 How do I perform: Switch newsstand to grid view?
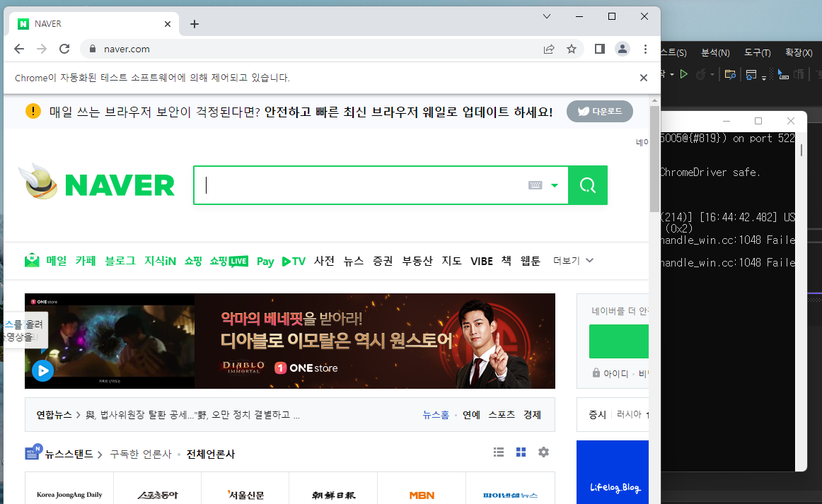click(x=521, y=452)
